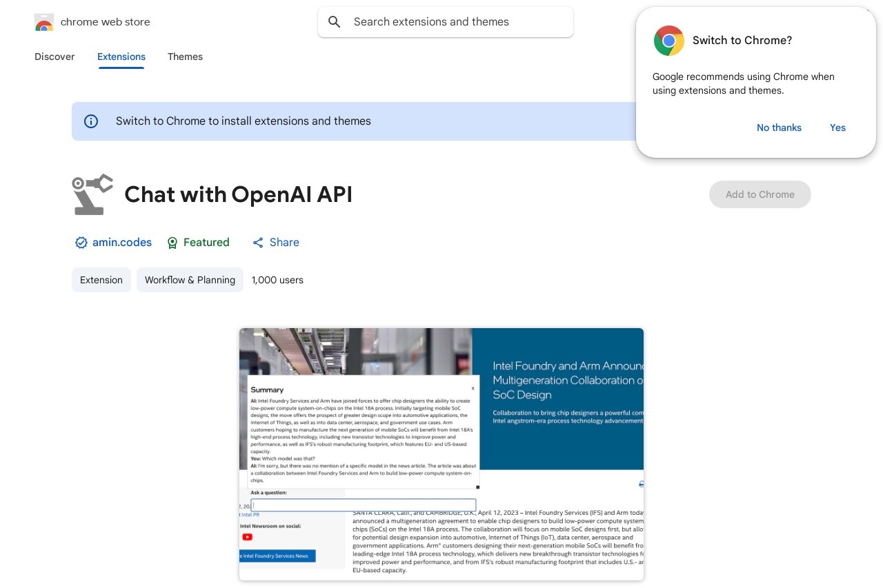Click the Featured award badge icon

point(172,243)
